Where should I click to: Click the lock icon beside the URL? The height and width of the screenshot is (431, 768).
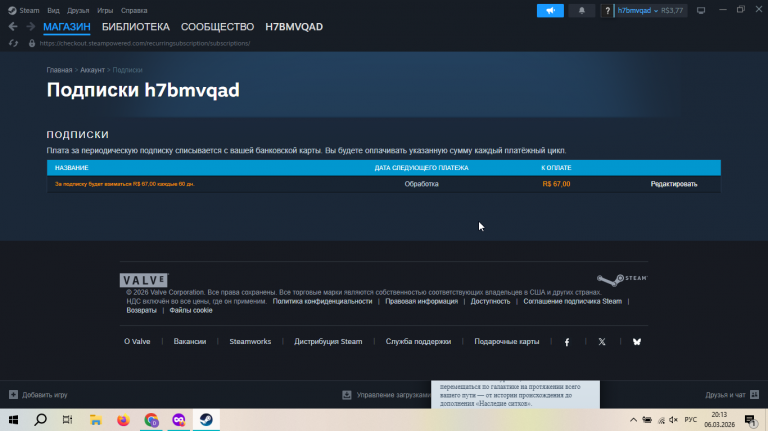[32, 43]
